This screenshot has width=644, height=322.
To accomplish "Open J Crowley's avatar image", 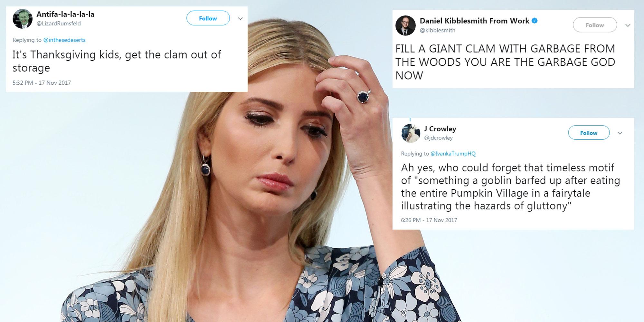I will coord(411,133).
